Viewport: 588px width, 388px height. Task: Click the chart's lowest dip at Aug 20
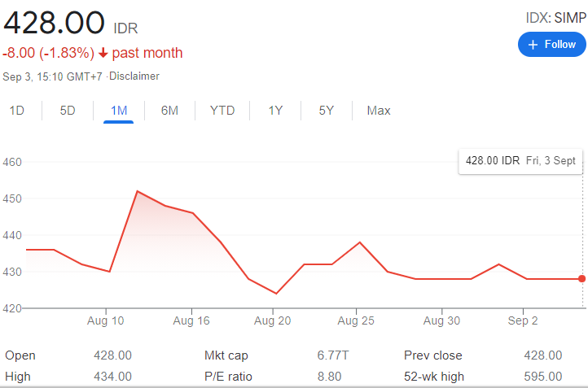tap(276, 293)
